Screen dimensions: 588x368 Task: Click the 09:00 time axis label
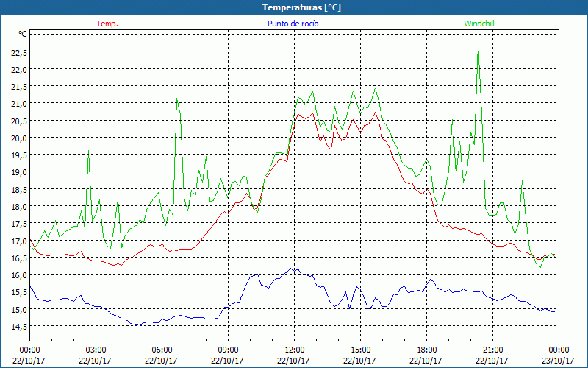pyautogui.click(x=228, y=350)
